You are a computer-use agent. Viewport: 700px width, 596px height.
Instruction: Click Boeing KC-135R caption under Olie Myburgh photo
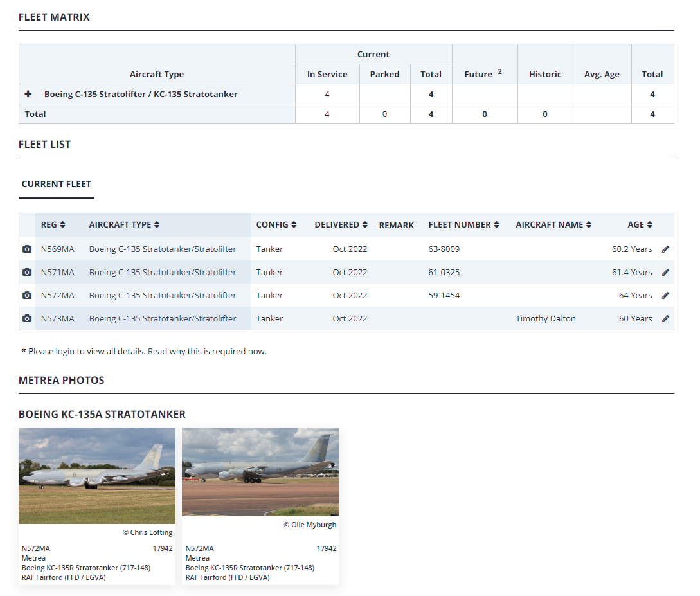[x=250, y=568]
